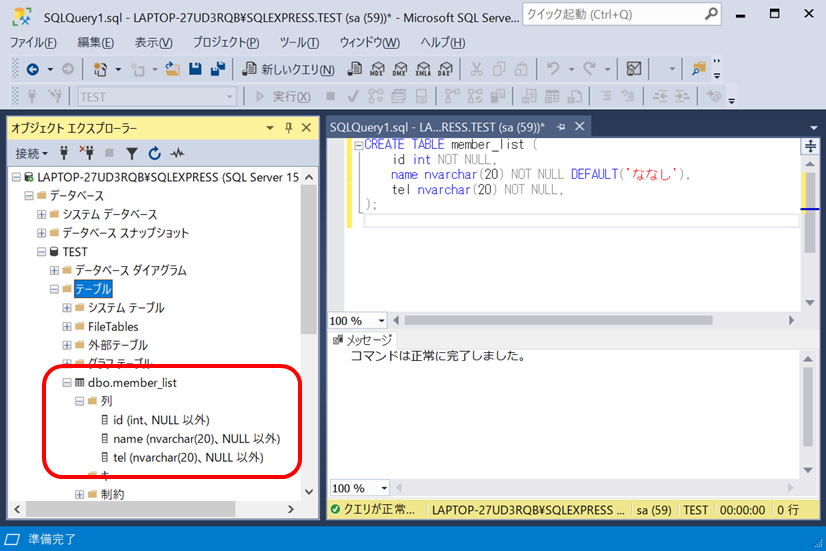This screenshot has width=826, height=551.
Task: Click the Execute (実行) button
Action: click(283, 96)
